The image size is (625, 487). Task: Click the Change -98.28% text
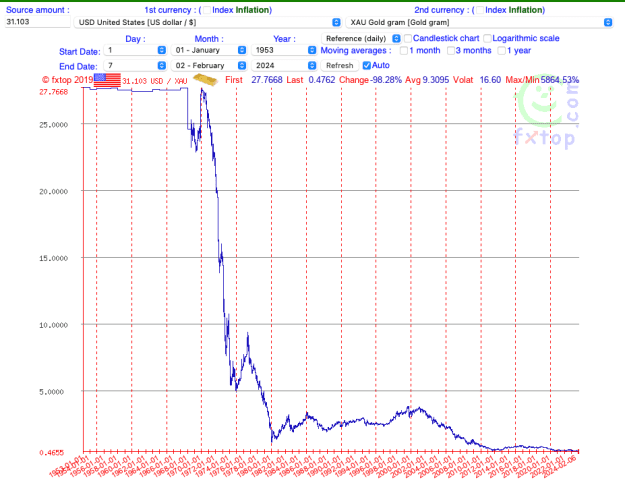coord(370,80)
